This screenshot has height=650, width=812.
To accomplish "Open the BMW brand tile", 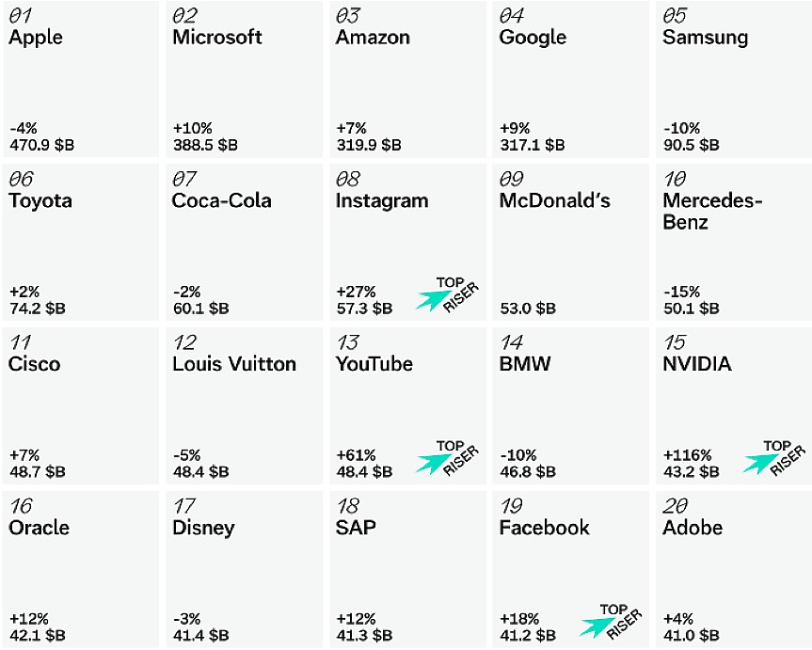I will click(570, 406).
